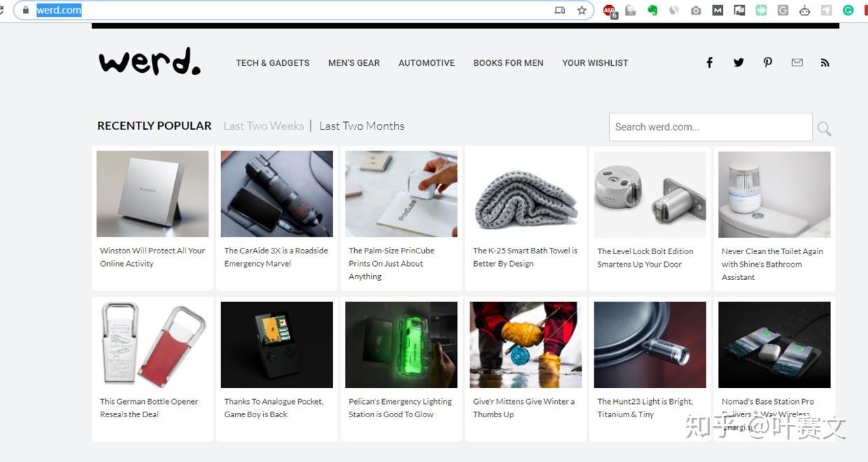Open 'Give'r Mittens Give Winter' link
This screenshot has width=868, height=462.
524,407
